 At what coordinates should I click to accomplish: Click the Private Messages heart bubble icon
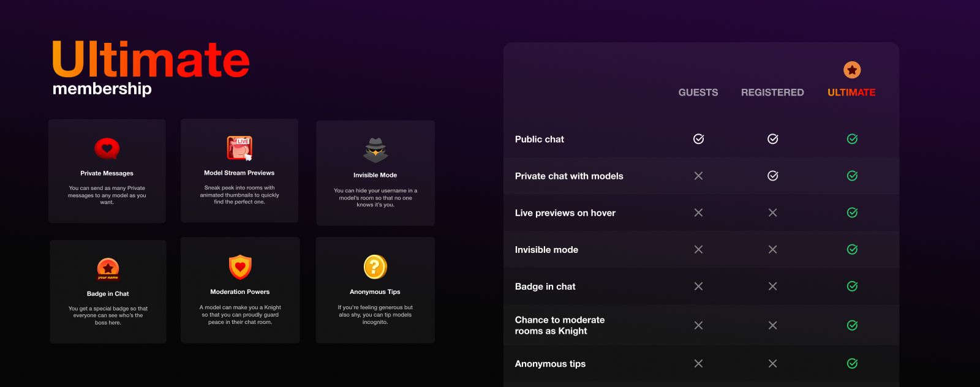tap(107, 149)
